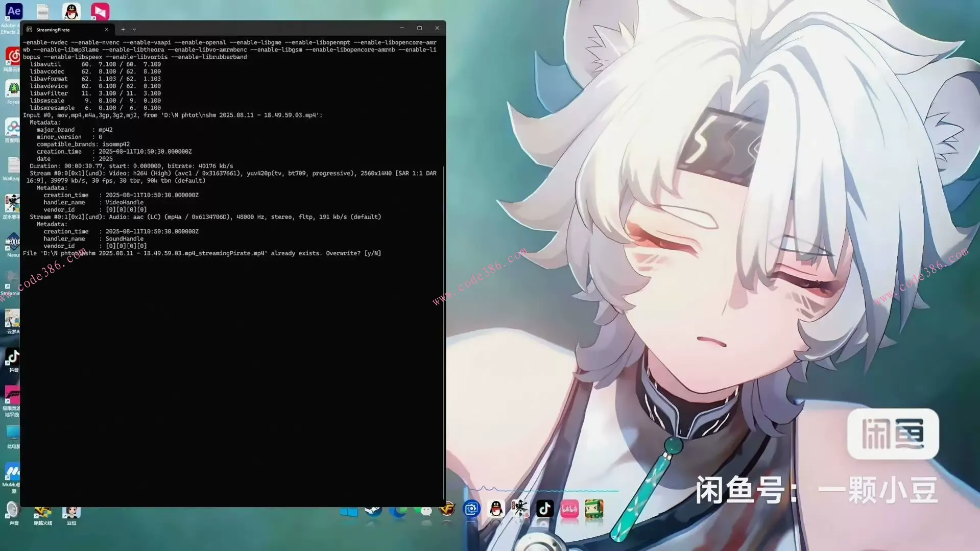Screen dimensions: 980x551
Task: Click the 'libavfilter' version line
Action: (x=95, y=93)
